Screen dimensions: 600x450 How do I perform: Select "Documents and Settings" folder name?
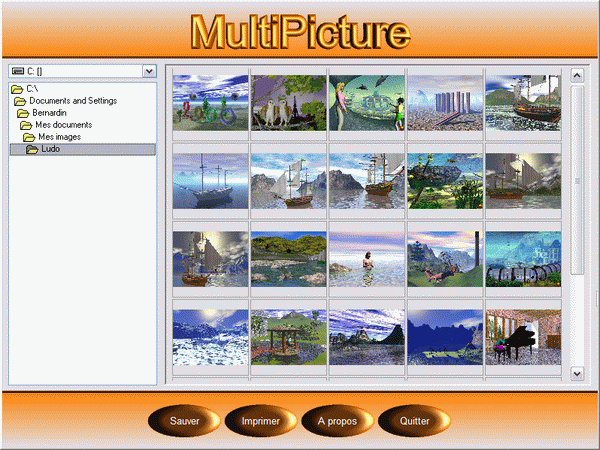tap(73, 101)
